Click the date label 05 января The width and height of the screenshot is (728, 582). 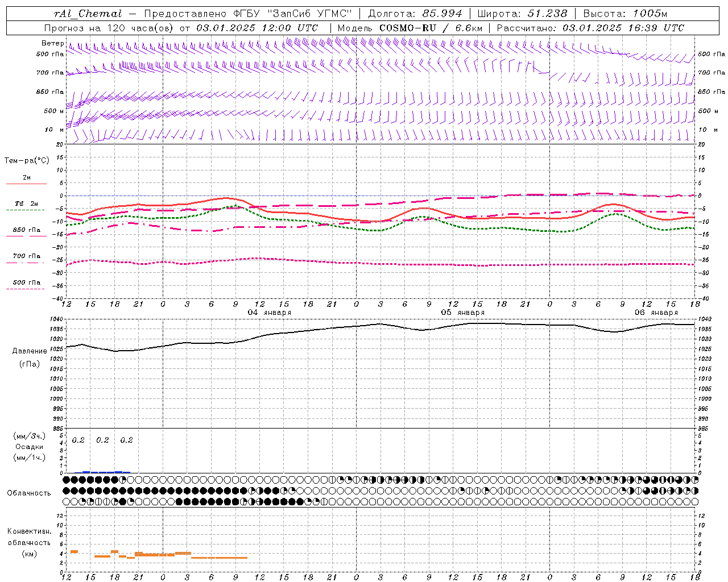463,313
